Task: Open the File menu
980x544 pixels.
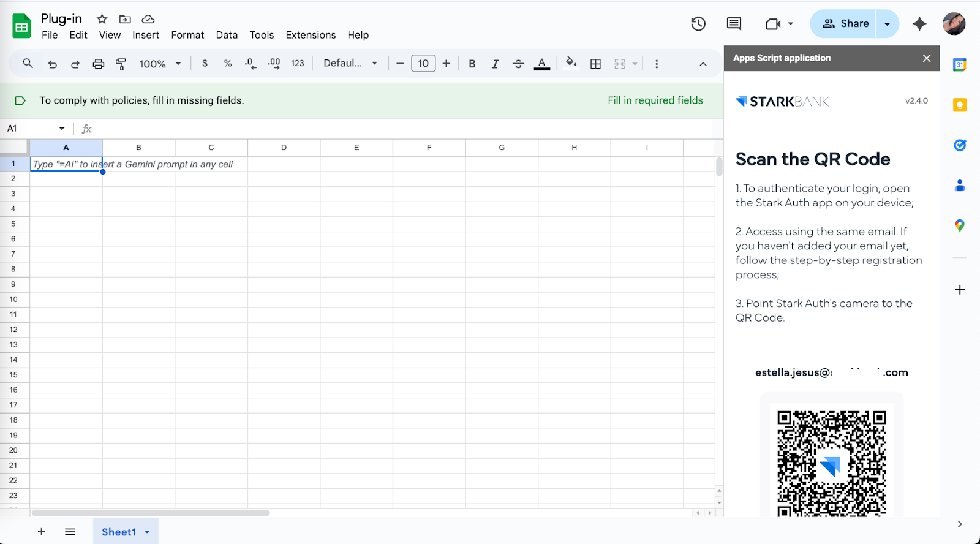Action: point(50,35)
